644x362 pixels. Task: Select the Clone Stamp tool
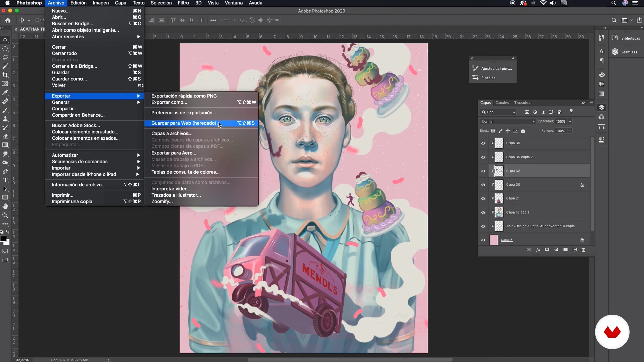coord(5,119)
